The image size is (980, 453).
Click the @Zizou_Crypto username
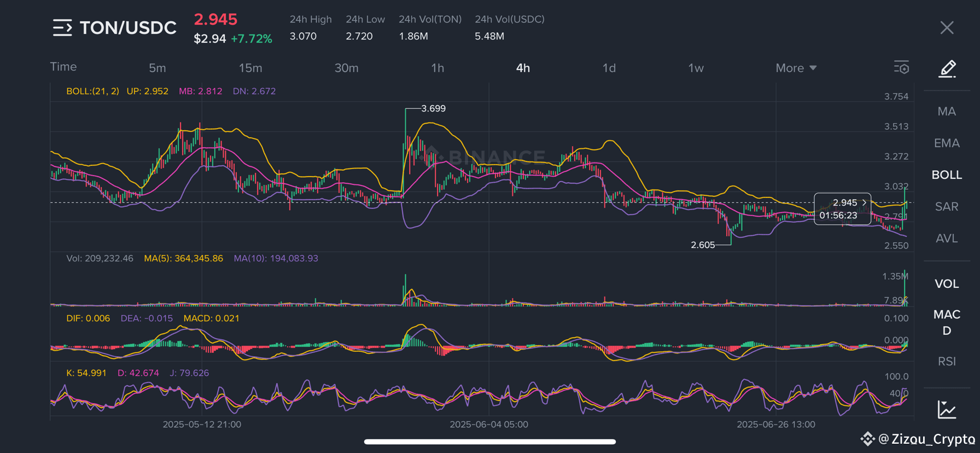pyautogui.click(x=926, y=439)
